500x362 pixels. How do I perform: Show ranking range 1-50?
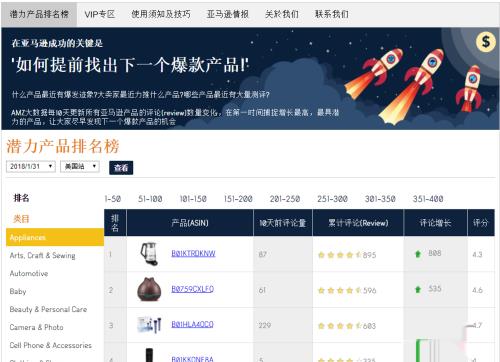point(113,199)
